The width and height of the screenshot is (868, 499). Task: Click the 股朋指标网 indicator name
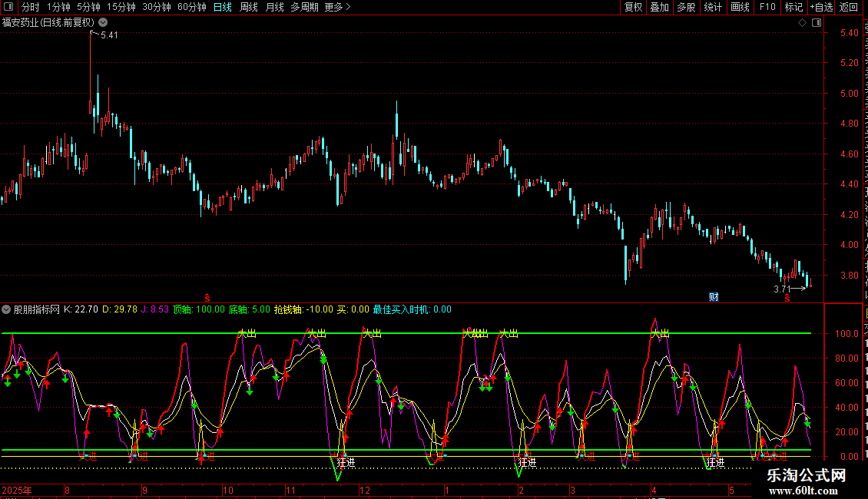(x=37, y=310)
